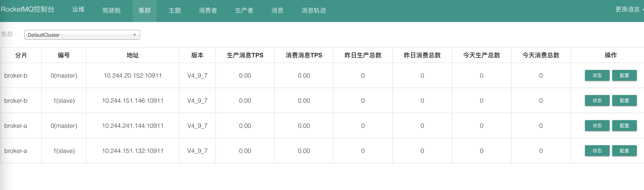644x190 pixels.
Task: View 状态 for broker-b slave
Action: [x=597, y=100]
